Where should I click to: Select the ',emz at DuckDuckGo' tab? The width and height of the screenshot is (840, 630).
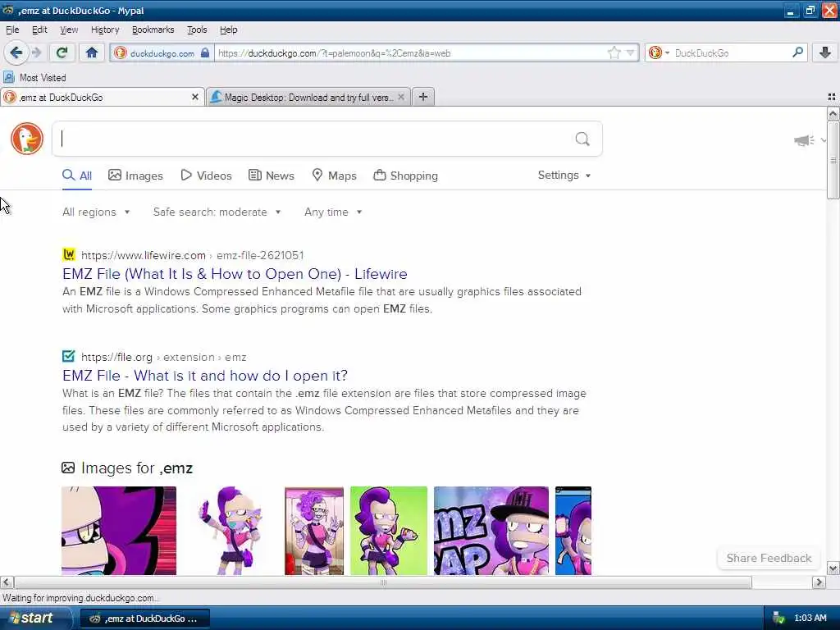click(x=102, y=97)
